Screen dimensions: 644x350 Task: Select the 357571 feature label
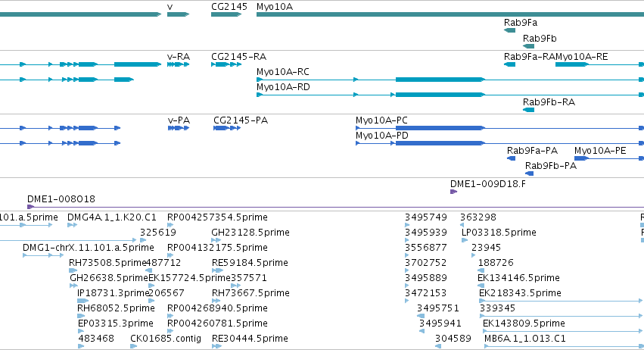tap(249, 279)
